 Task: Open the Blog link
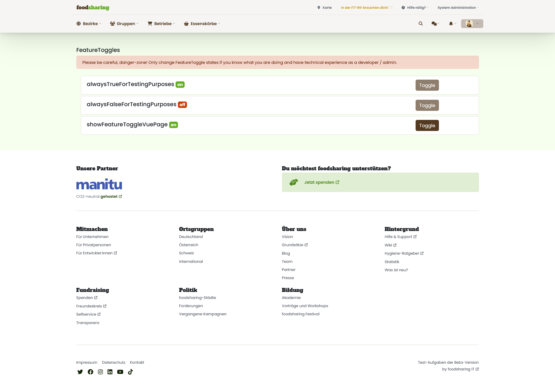(x=286, y=253)
